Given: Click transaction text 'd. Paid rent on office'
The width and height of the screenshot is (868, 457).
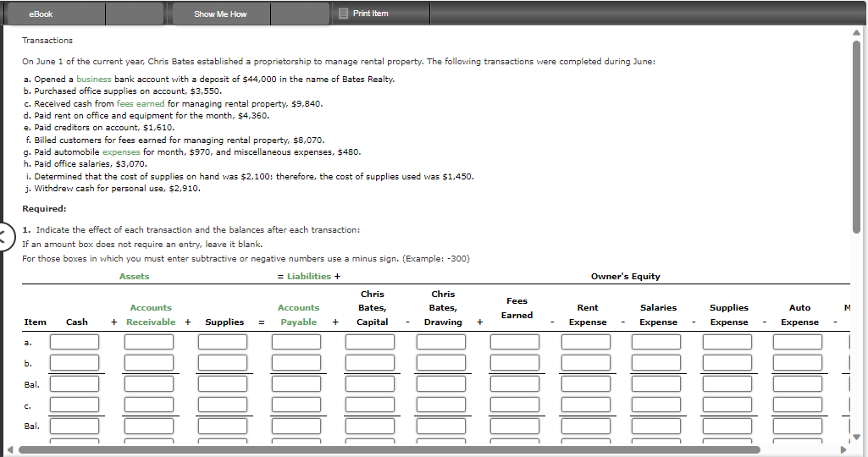Looking at the screenshot, I should click(66, 116).
